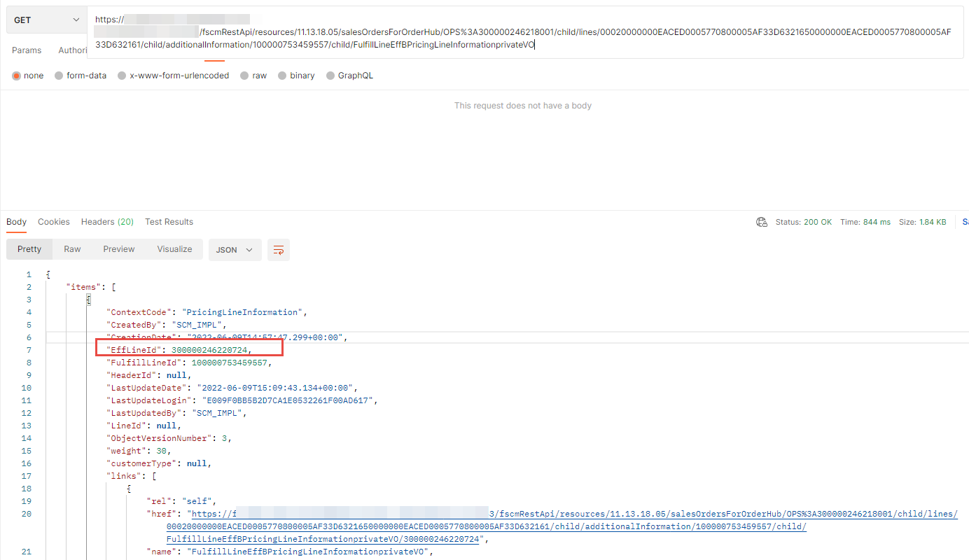Select the Preview view mode
The height and width of the screenshot is (560, 969).
click(119, 249)
